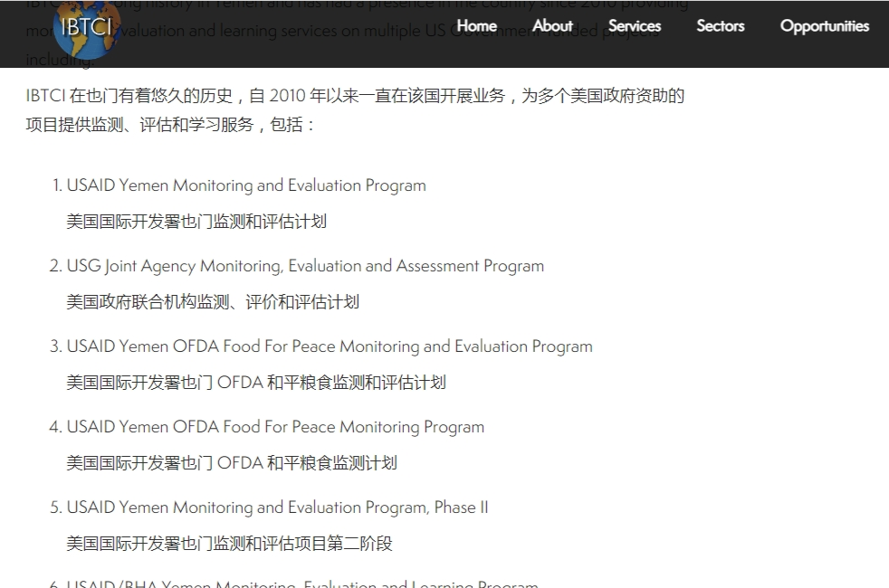
Task: Select the 'USAID/BHA Yemen Monitoring' list item
Action: [x=302, y=583]
